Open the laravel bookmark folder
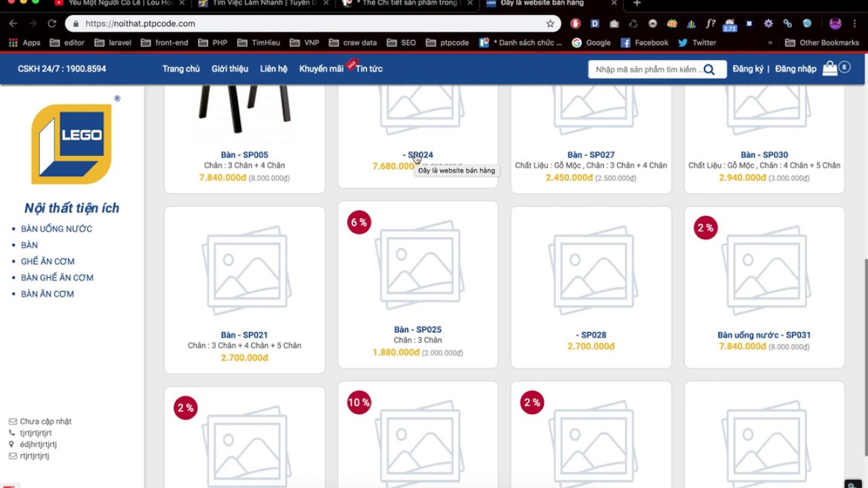 (113, 43)
